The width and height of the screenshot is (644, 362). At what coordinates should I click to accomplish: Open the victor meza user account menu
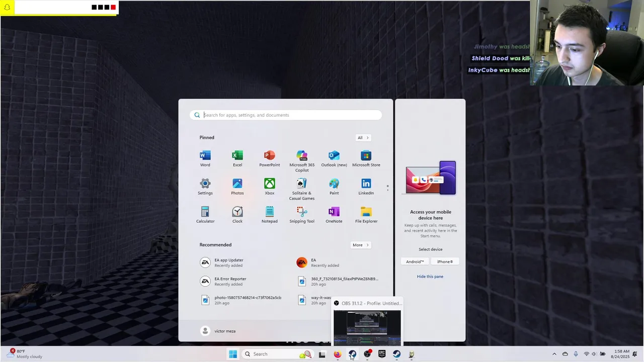pyautogui.click(x=218, y=331)
